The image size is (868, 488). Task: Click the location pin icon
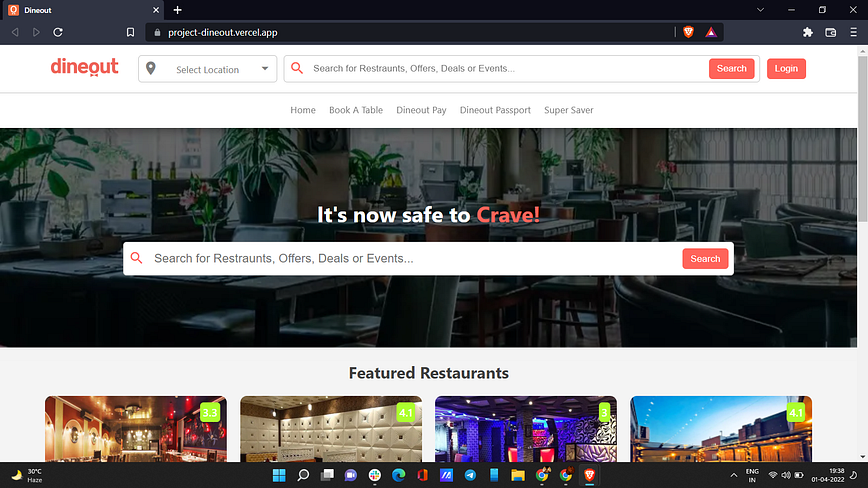tap(151, 68)
